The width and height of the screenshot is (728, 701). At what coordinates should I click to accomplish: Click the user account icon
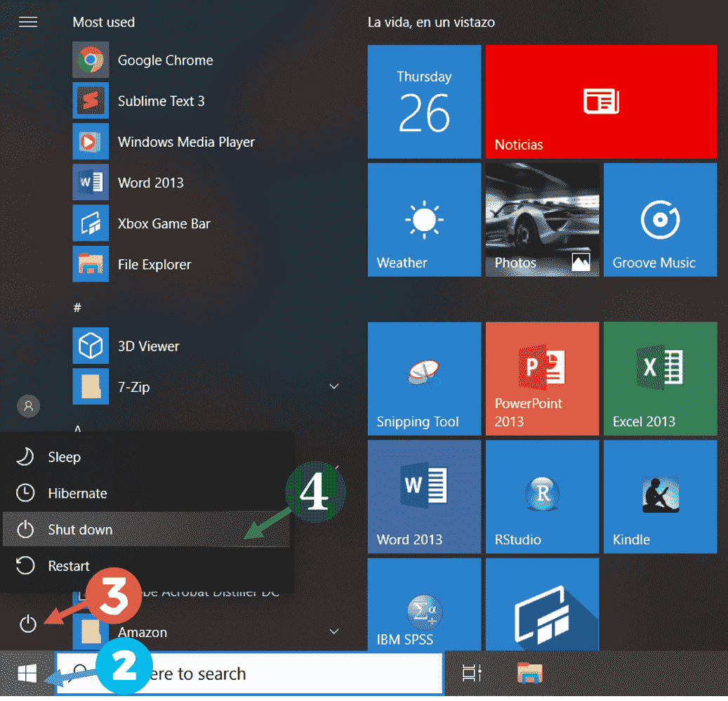pos(28,406)
